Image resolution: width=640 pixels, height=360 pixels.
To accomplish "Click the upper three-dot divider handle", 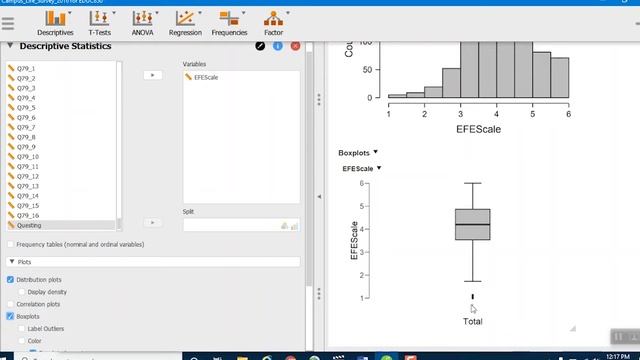I will (x=319, y=99).
